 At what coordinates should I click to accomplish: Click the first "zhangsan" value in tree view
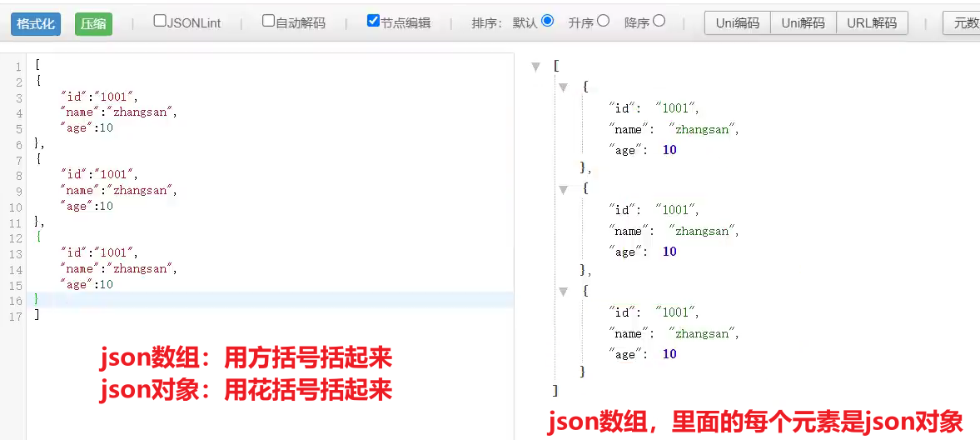(703, 129)
